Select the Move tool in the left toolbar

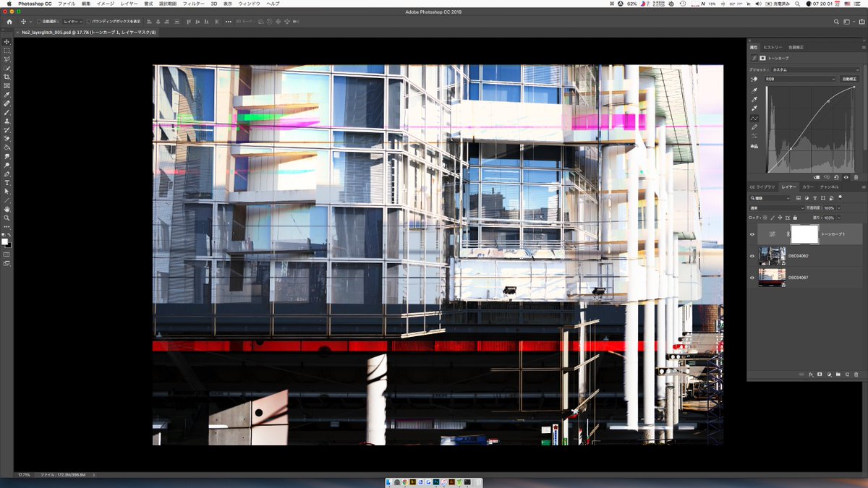click(x=7, y=42)
